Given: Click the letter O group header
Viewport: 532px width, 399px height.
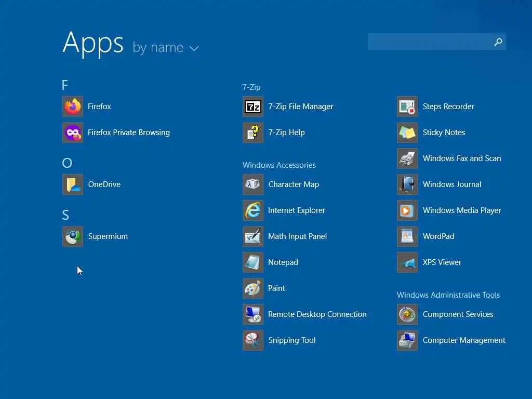Looking at the screenshot, I should [67, 163].
